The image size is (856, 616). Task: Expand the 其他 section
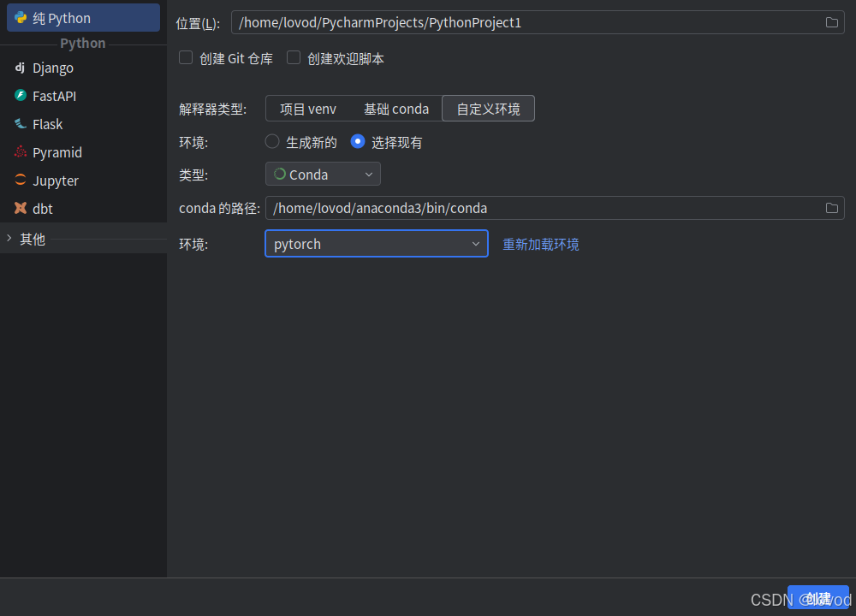[x=9, y=238]
